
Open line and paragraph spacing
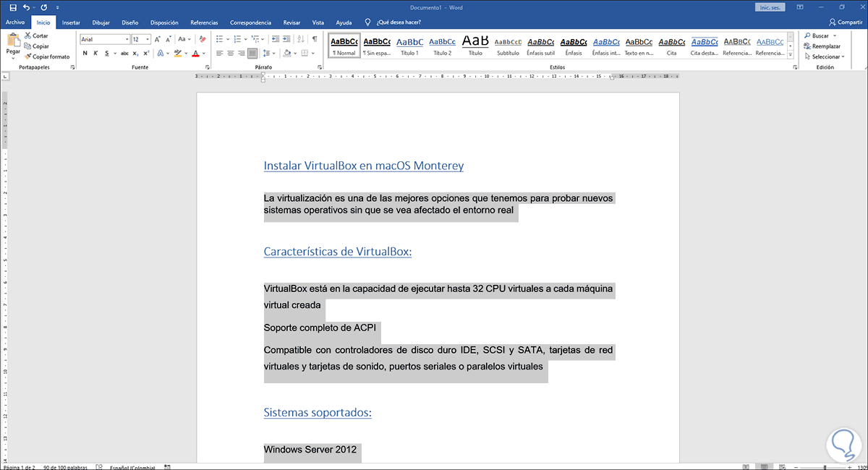268,53
